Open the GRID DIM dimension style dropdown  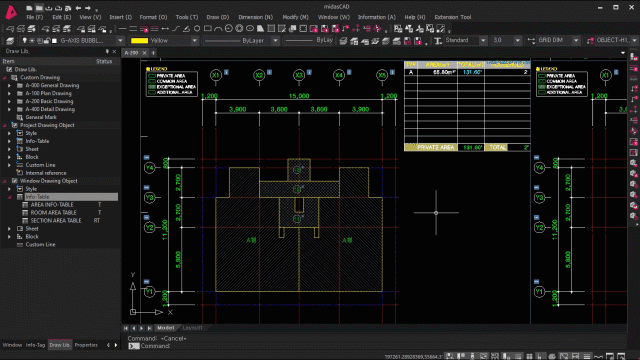(x=576, y=40)
